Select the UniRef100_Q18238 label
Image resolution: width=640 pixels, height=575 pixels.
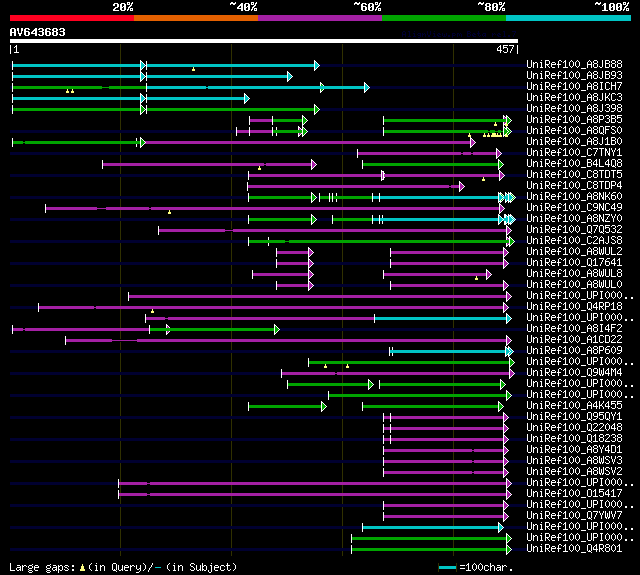[574, 438]
